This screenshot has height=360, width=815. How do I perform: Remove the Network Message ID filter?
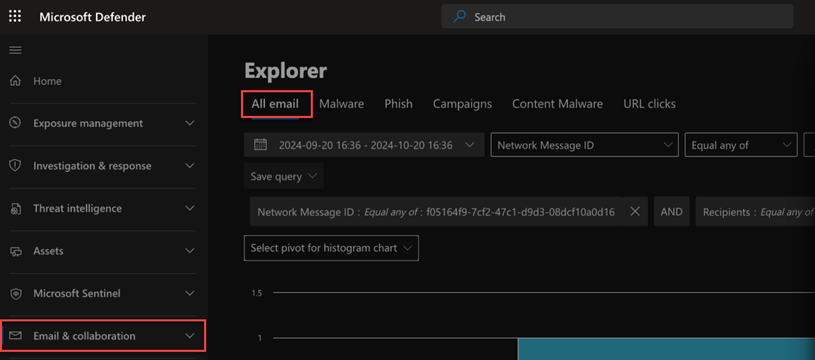click(635, 211)
